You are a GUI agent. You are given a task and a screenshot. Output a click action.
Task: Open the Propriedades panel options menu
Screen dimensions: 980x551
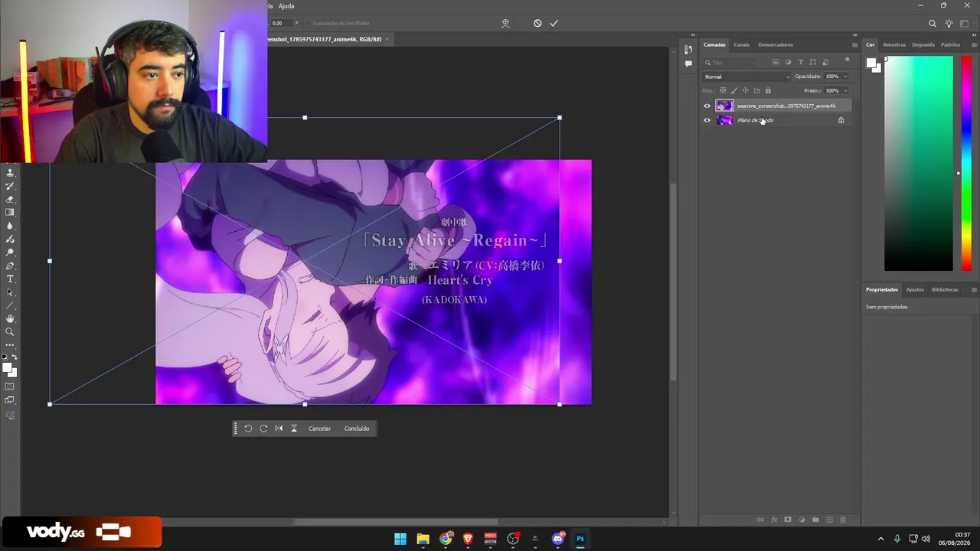click(974, 289)
